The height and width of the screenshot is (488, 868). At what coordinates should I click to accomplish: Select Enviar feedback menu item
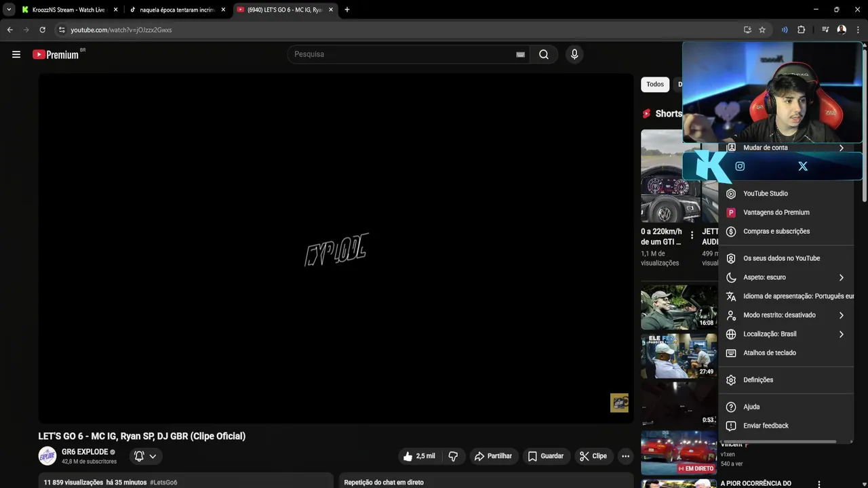(786, 426)
